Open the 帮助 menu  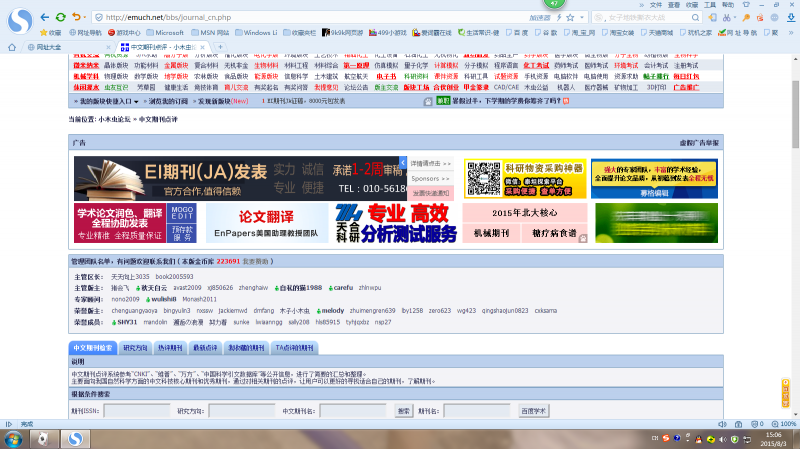(728, 5)
